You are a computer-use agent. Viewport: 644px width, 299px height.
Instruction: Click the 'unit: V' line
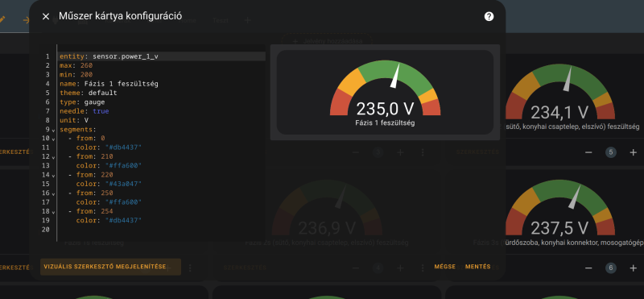[74, 120]
